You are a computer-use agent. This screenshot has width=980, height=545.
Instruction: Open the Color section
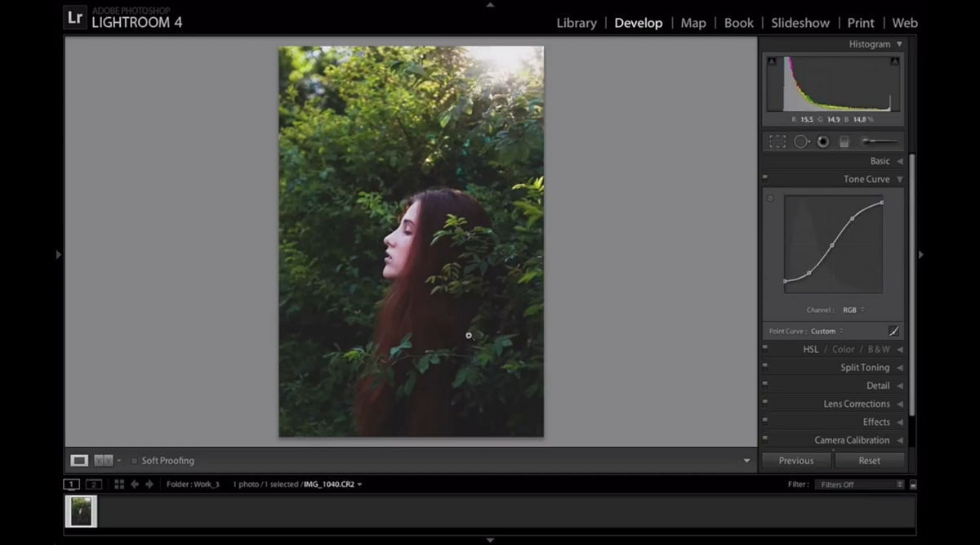click(844, 350)
